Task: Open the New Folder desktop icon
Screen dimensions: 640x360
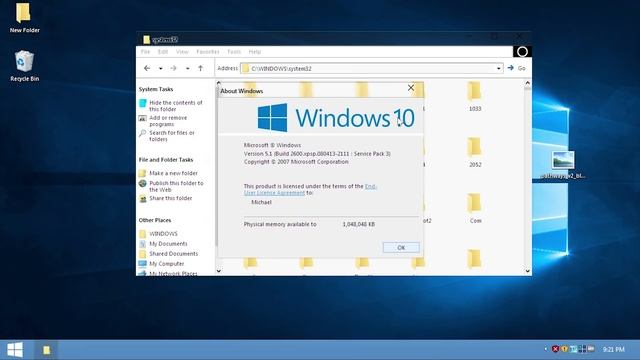Action: 24,18
